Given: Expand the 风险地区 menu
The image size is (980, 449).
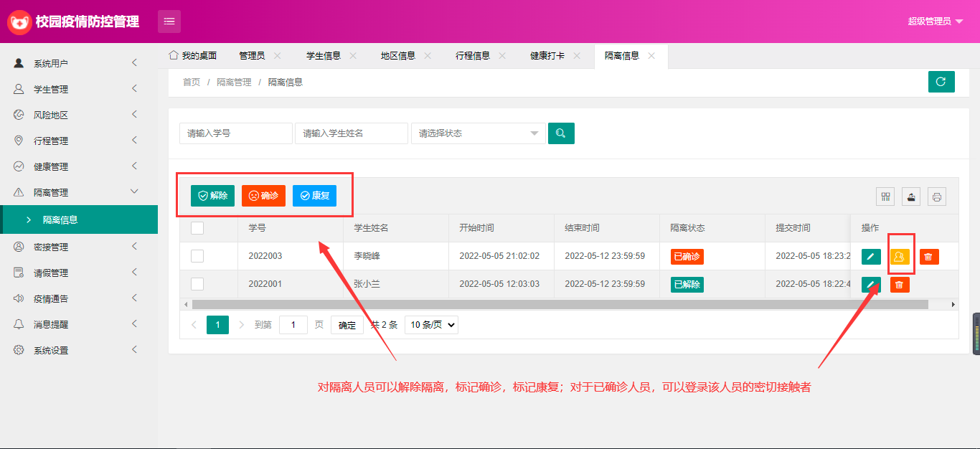Looking at the screenshot, I should point(134,115).
